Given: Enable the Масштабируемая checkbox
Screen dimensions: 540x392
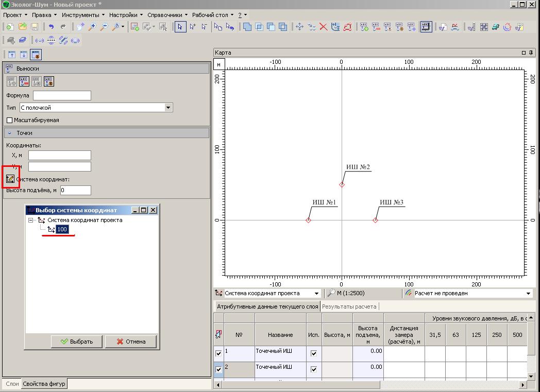Looking at the screenshot, I should [9, 120].
